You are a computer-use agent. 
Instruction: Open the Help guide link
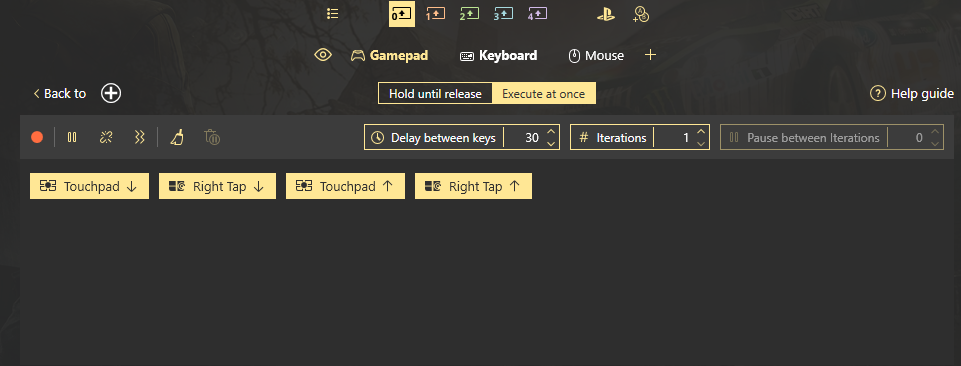click(912, 93)
